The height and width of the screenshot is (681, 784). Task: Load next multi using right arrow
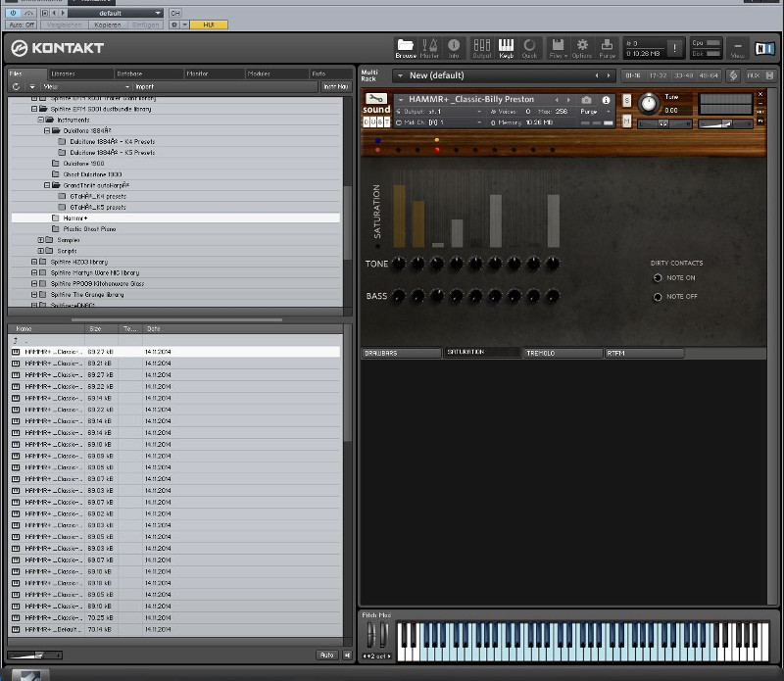(x=609, y=75)
